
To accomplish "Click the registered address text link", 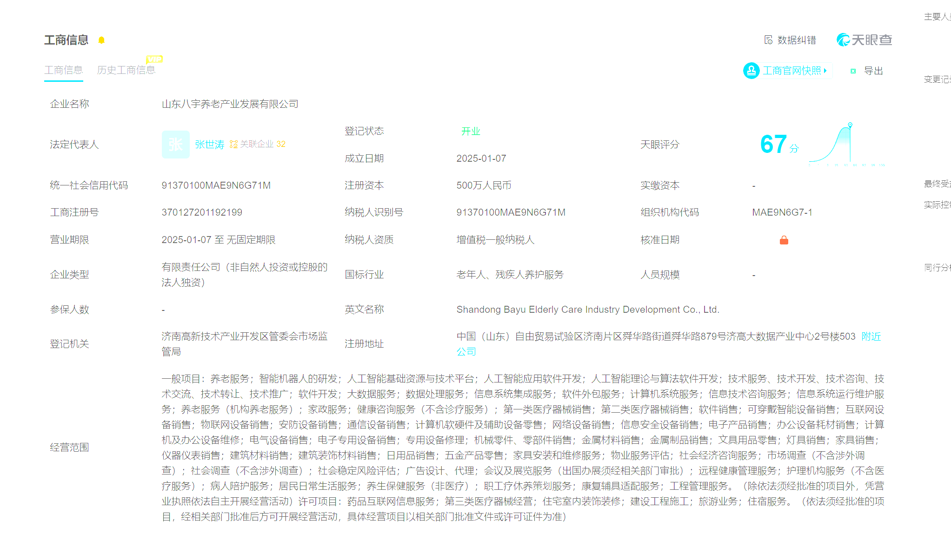I will [x=655, y=336].
